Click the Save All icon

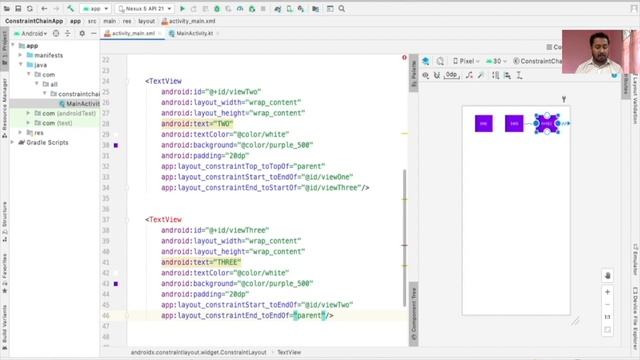tap(18, 9)
